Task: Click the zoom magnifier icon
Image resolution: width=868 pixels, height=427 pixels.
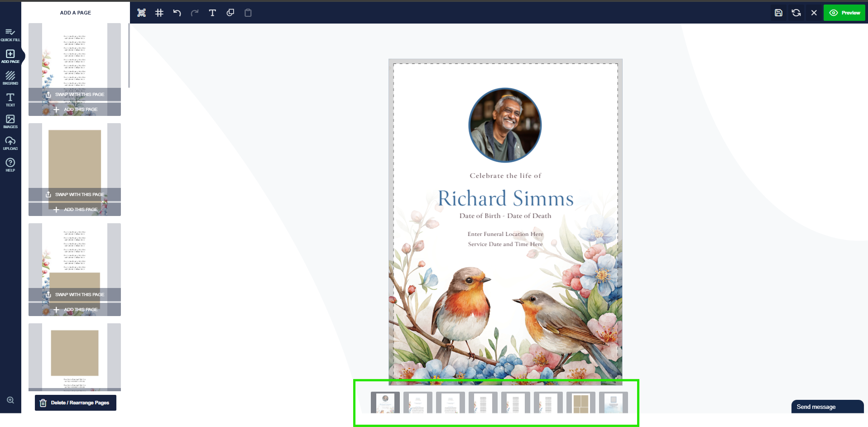Action: pyautogui.click(x=10, y=400)
